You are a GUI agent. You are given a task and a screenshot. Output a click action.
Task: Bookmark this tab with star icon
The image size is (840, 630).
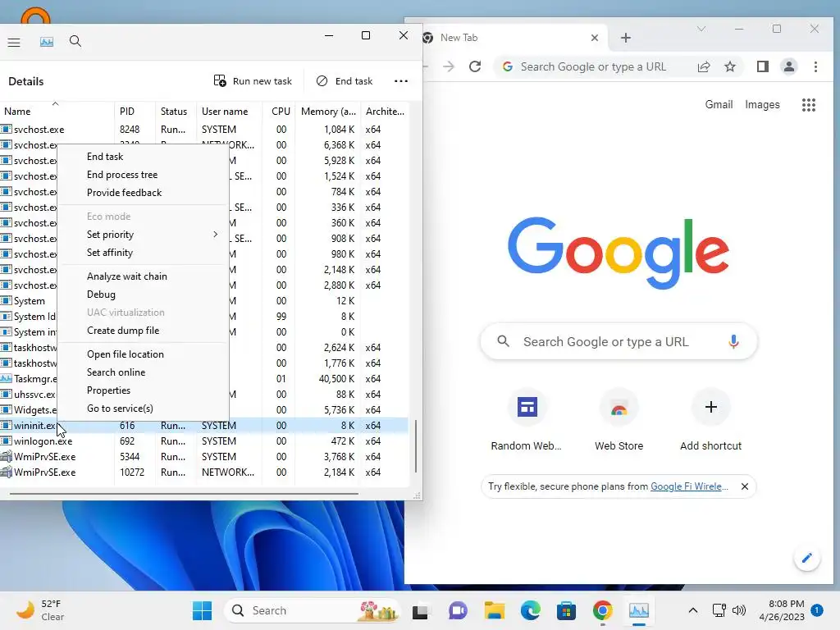(x=729, y=66)
